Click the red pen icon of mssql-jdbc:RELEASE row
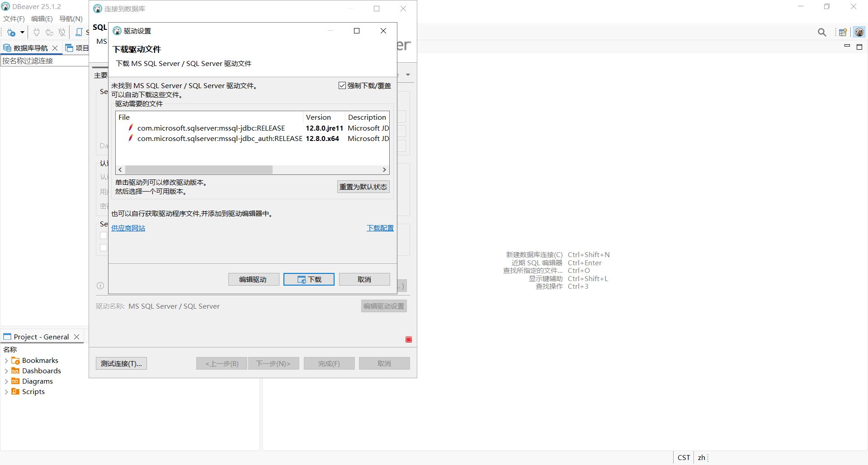The height and width of the screenshot is (465, 868). coord(131,128)
